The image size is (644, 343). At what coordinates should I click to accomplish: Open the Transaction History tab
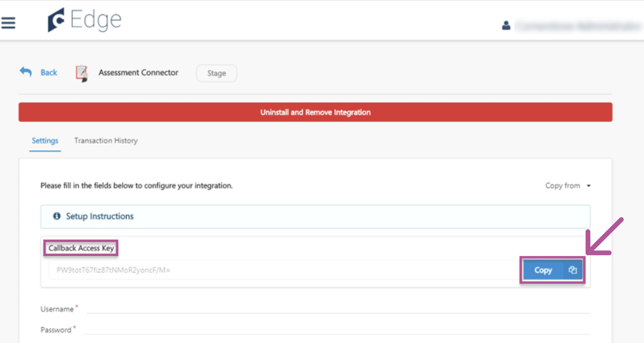106,141
